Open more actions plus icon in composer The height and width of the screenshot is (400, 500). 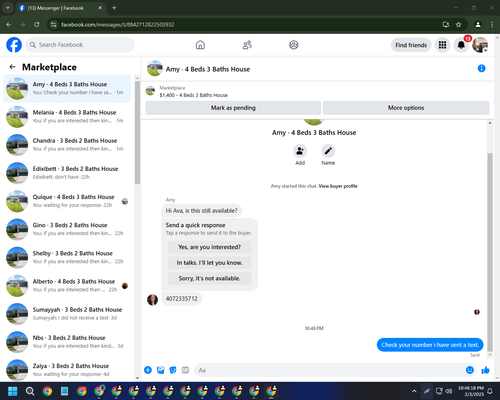(148, 370)
